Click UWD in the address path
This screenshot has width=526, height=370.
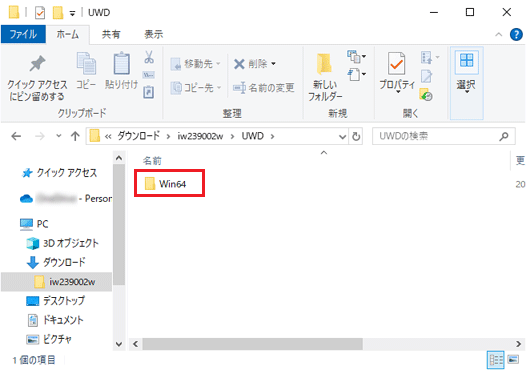[x=252, y=136]
